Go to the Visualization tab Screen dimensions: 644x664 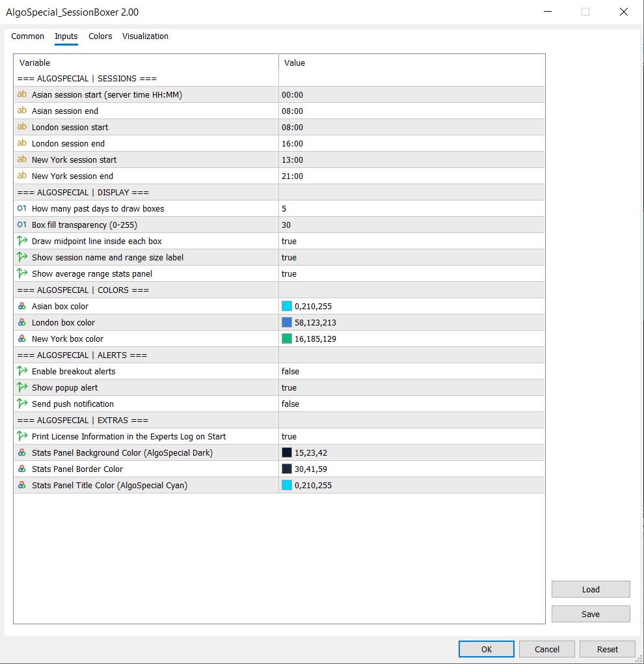tap(145, 36)
